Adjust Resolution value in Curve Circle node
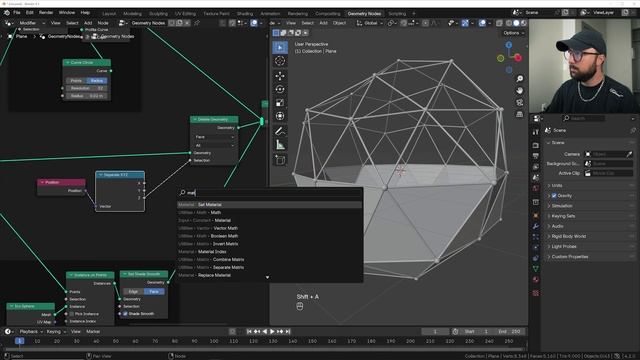This screenshot has height=360, width=640. (x=86, y=88)
